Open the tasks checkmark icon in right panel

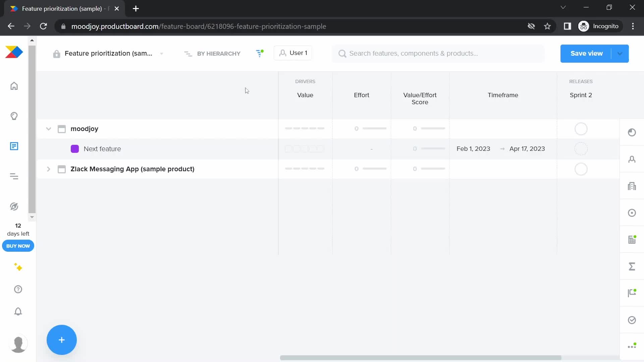coord(632,320)
